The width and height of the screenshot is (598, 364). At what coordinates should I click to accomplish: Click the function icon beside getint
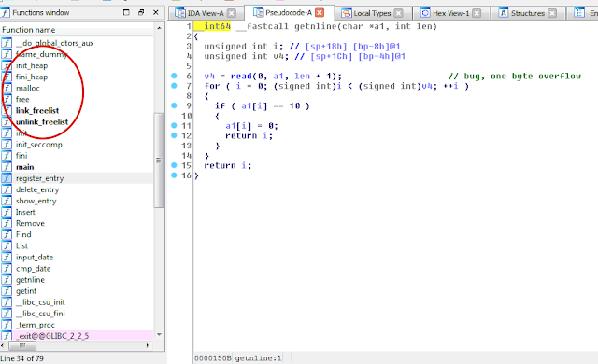(7, 291)
